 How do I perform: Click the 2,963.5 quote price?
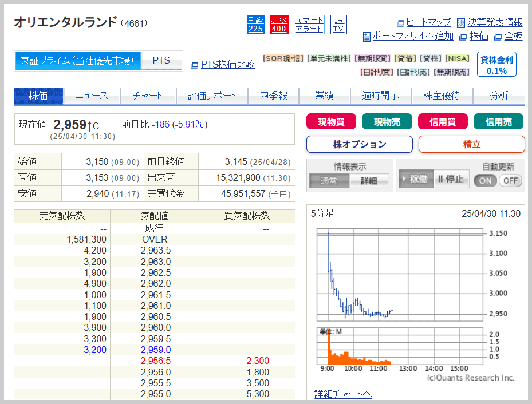pos(155,251)
